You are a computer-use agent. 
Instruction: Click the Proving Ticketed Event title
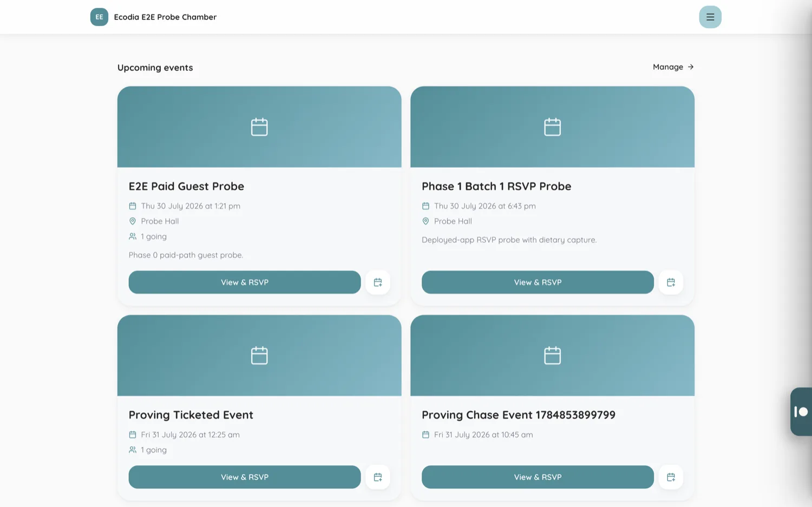click(x=191, y=415)
